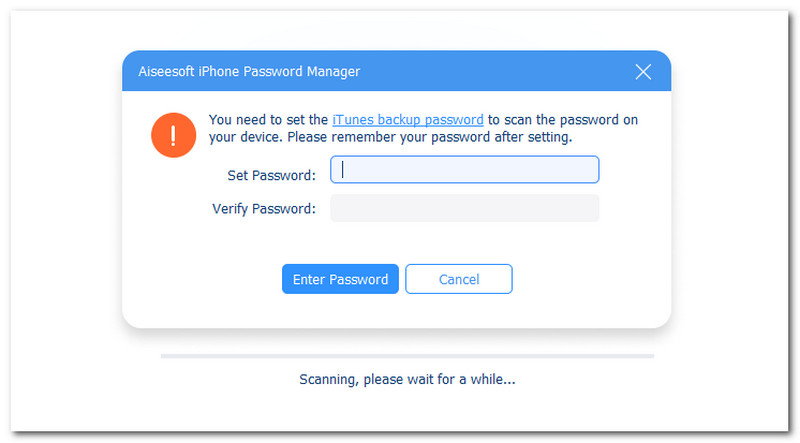
Task: Click the text cursor in Set Password
Action: (x=343, y=170)
